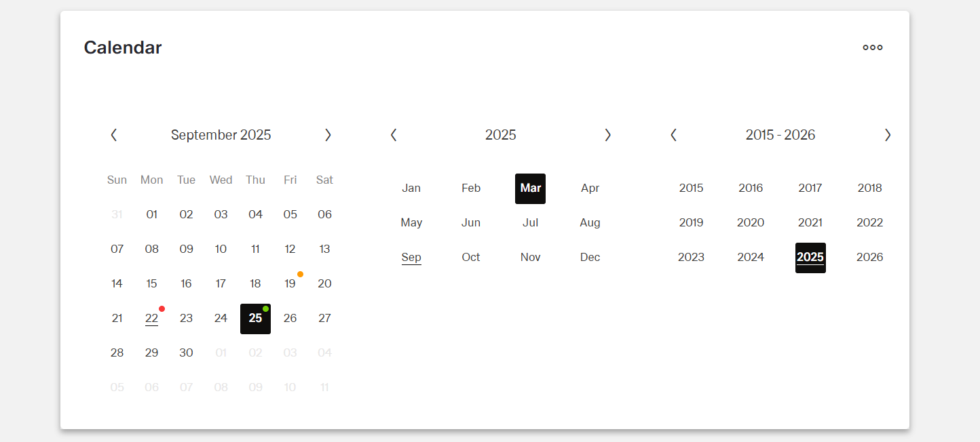The height and width of the screenshot is (442, 980).
Task: Click the 2025 header above the months grid
Action: tap(500, 135)
